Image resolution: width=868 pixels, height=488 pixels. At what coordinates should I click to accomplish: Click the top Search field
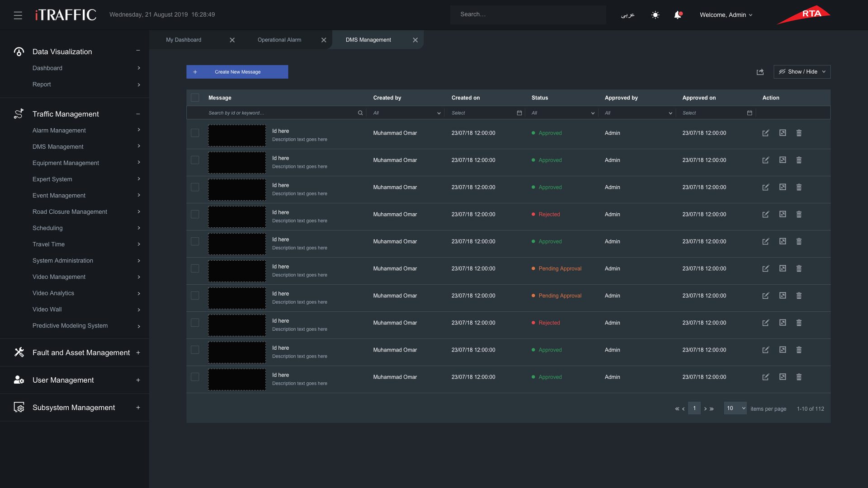pyautogui.click(x=528, y=14)
